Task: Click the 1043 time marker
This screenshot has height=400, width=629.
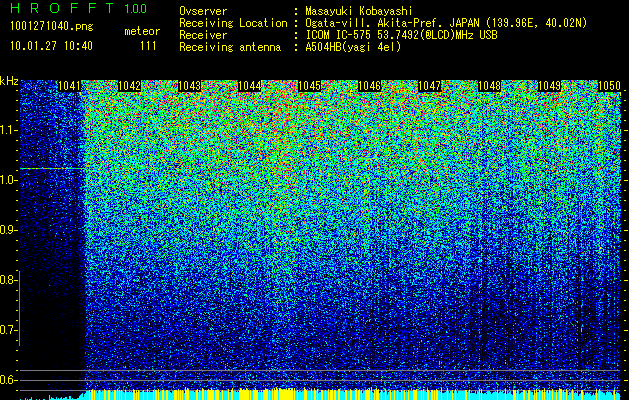Action: pyautogui.click(x=189, y=86)
